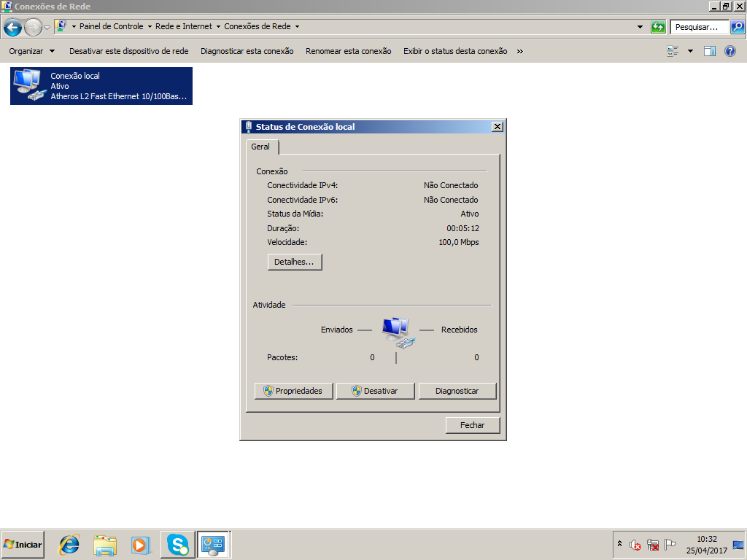Open Help with the question mark icon
Viewport: 747px width, 560px height.
729,51
